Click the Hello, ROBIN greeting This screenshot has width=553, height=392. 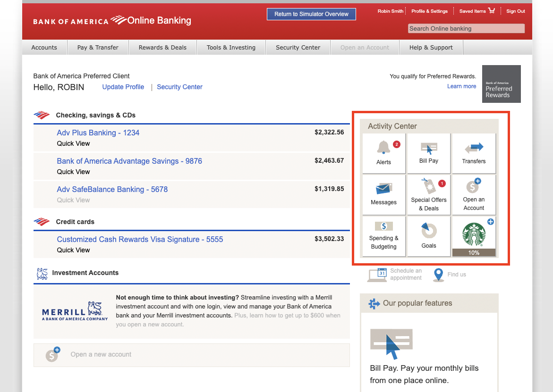59,87
